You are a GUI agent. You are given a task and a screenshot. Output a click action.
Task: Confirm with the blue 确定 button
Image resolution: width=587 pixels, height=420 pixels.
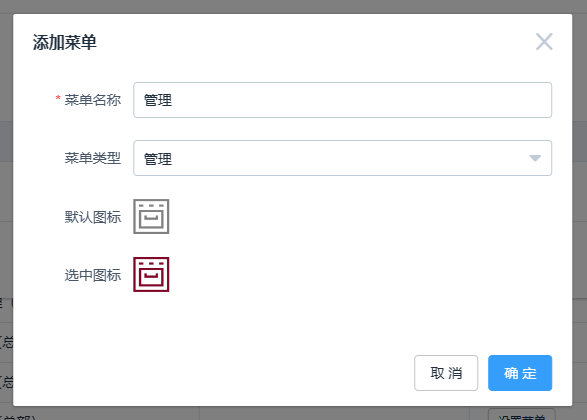[520, 373]
